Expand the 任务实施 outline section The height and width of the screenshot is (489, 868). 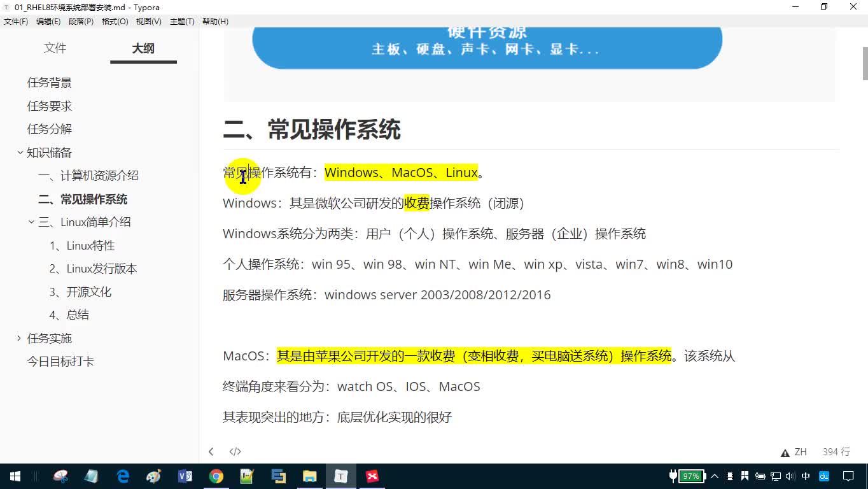(x=19, y=338)
